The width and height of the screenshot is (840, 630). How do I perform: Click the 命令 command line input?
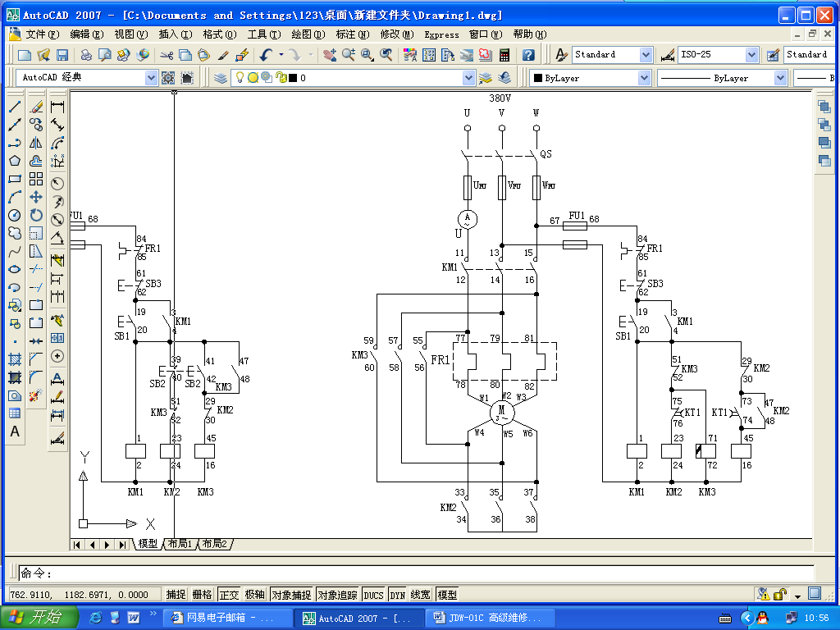click(410, 573)
